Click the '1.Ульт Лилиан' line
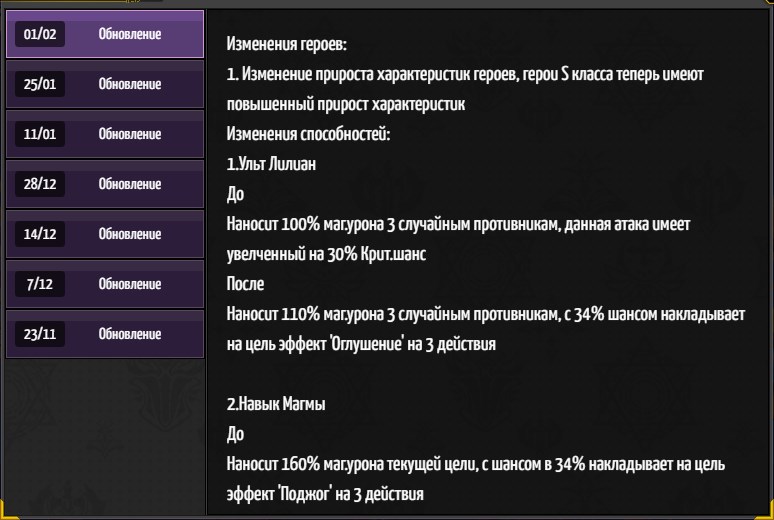774x520 pixels. [x=271, y=164]
